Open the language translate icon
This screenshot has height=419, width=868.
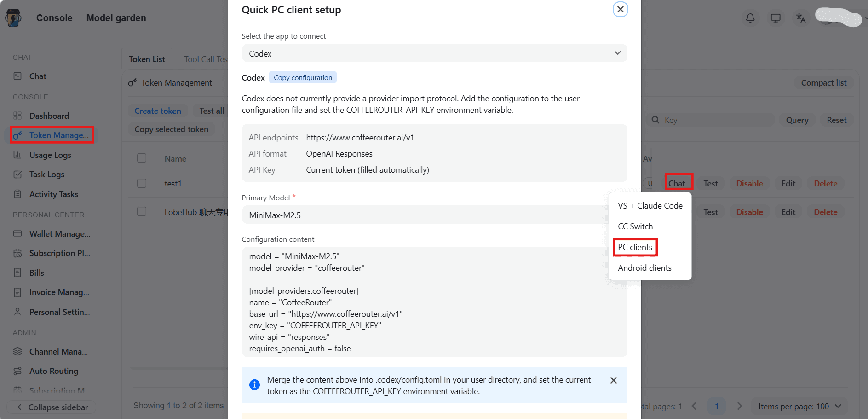pos(801,18)
